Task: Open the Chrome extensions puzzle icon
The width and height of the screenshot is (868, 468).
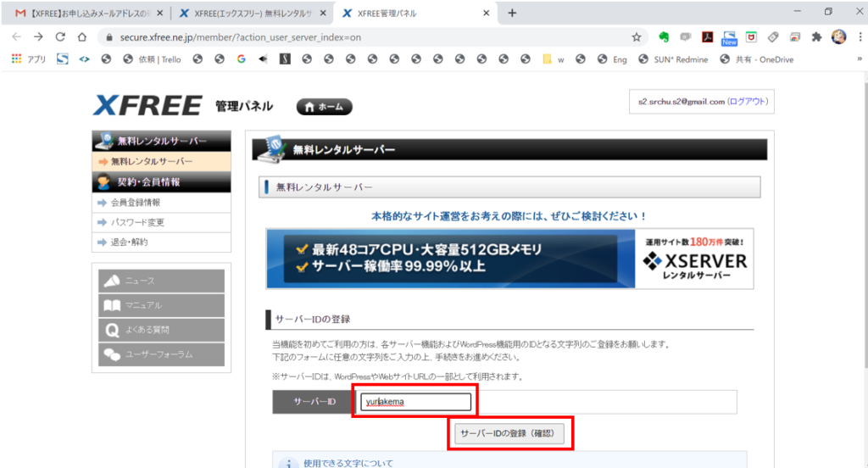Action: tap(816, 37)
